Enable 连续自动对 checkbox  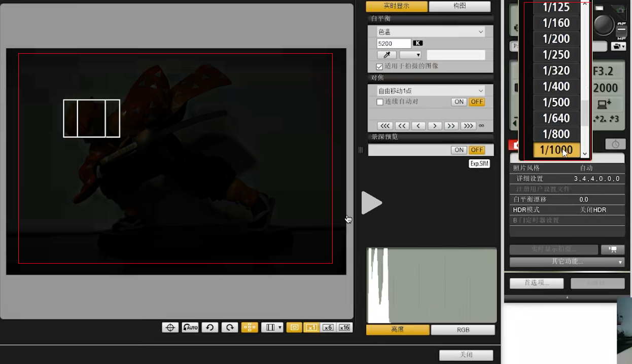click(x=380, y=102)
